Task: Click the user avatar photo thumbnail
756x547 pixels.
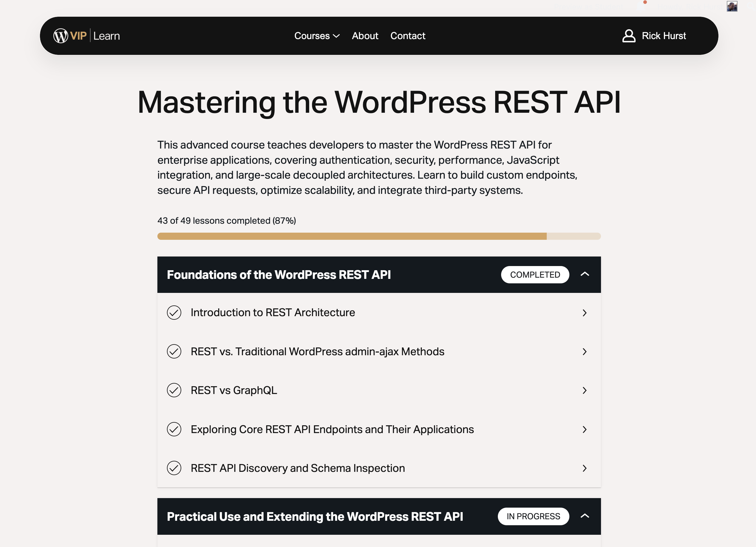Action: pos(732,6)
